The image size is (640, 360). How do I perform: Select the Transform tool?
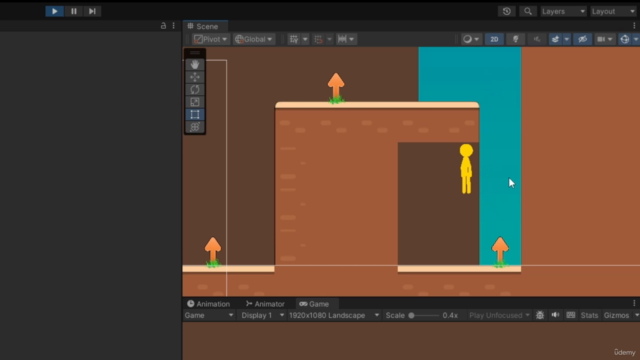tap(195, 127)
